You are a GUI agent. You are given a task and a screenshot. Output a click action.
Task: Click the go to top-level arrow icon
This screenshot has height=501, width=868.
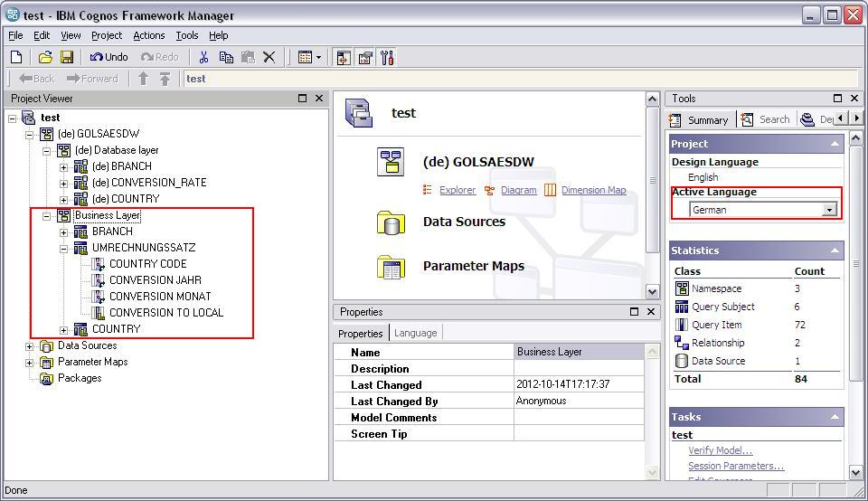(x=165, y=79)
